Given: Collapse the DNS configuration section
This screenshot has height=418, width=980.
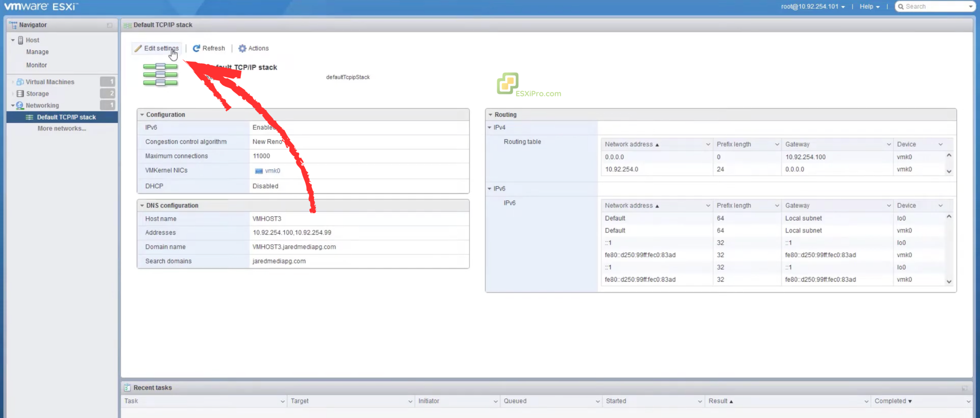Looking at the screenshot, I should click(x=142, y=205).
